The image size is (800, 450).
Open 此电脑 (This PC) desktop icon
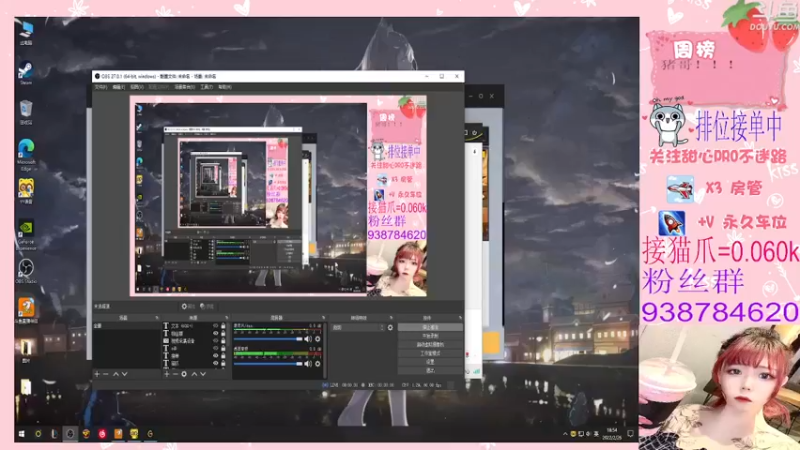[x=26, y=33]
